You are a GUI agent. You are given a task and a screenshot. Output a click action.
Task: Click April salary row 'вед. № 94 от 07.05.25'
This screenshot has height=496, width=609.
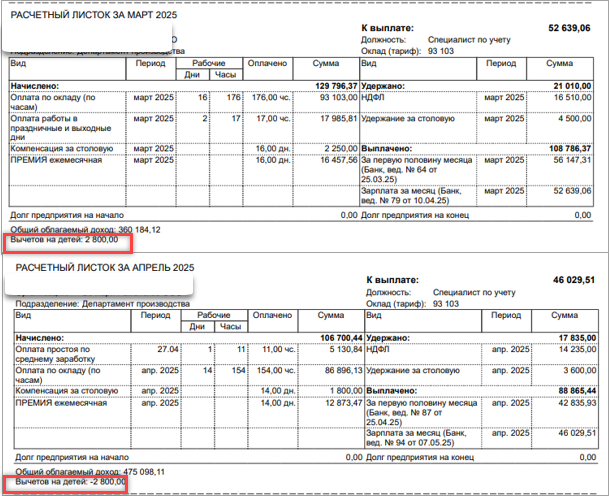coord(410,443)
